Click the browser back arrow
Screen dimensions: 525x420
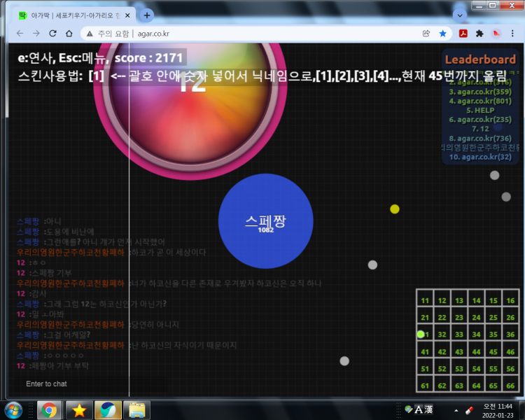coord(20,34)
